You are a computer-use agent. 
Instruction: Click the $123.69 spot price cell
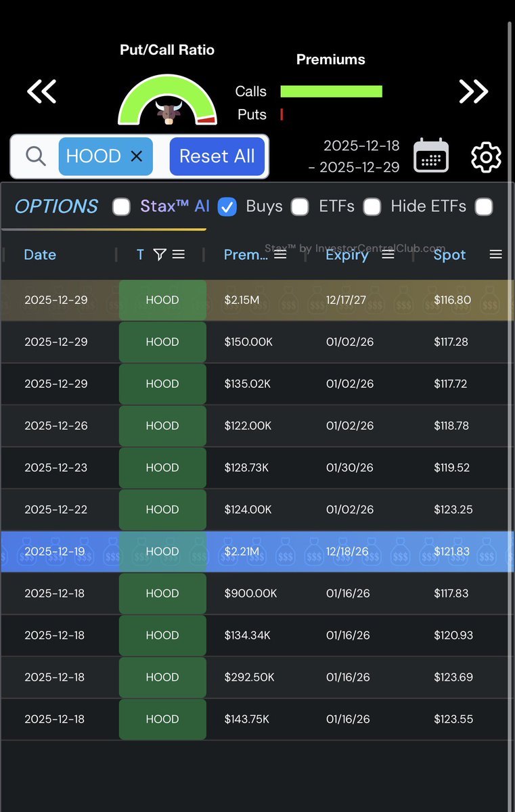tap(453, 677)
